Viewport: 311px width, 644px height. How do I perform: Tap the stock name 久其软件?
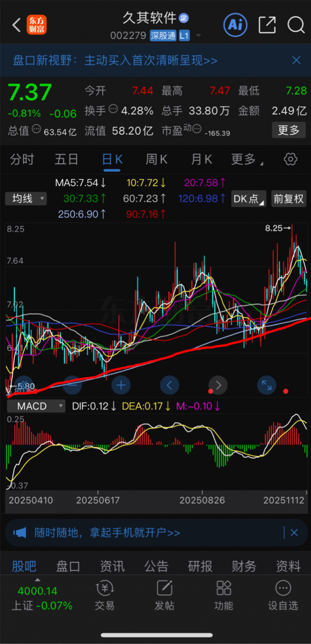pos(149,18)
